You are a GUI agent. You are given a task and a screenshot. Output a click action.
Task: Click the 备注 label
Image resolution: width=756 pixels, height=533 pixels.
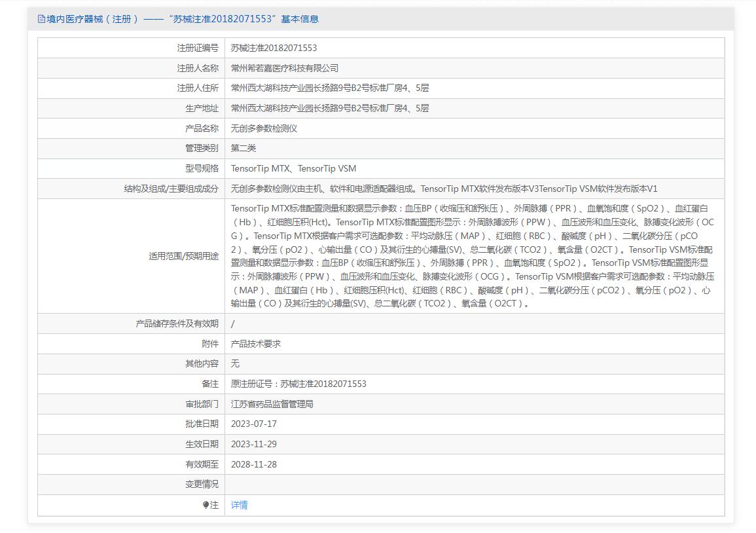coord(210,384)
